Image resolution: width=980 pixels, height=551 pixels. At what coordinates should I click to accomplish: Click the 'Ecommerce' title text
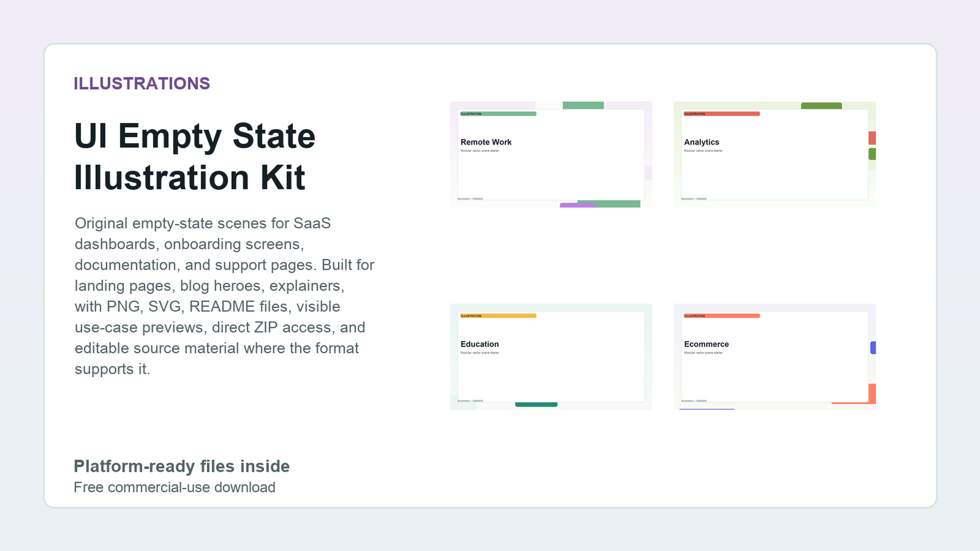706,344
